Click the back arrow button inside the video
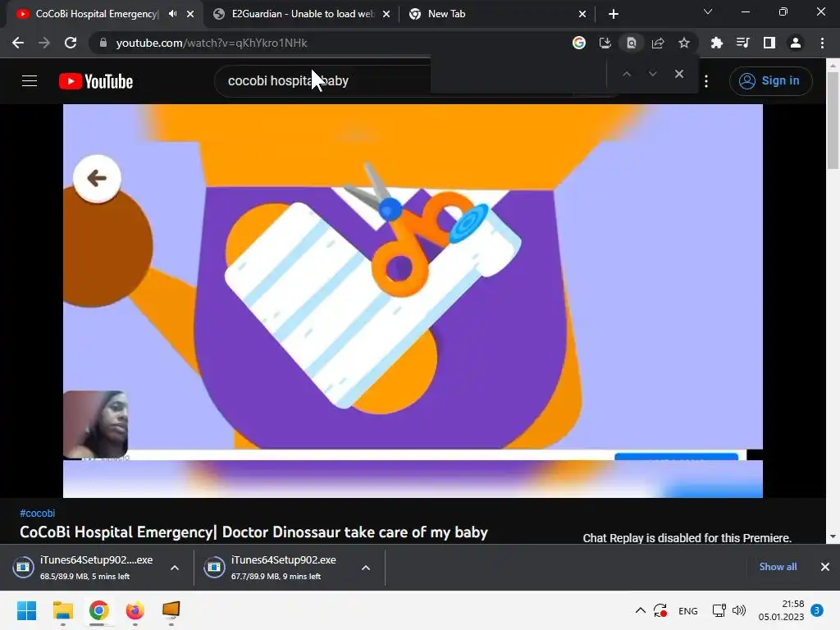Image resolution: width=840 pixels, height=630 pixels. (97, 178)
